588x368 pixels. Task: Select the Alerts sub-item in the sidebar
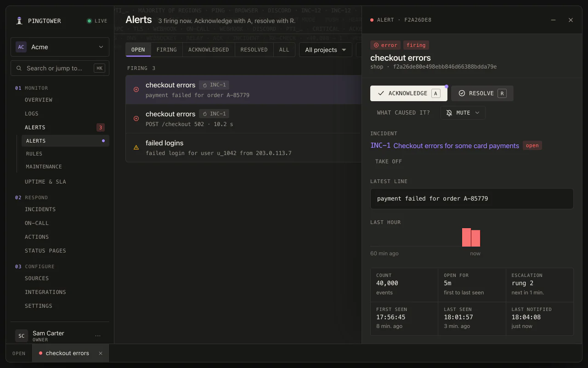65,141
